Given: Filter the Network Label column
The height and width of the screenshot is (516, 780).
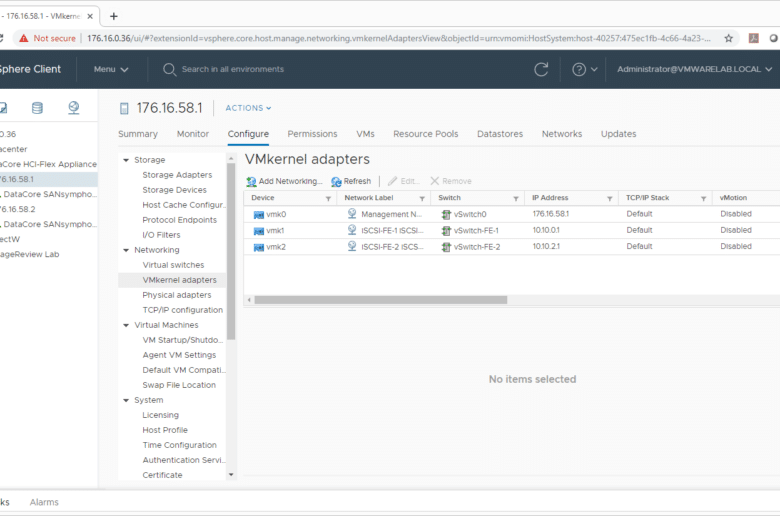Looking at the screenshot, I should click(422, 199).
